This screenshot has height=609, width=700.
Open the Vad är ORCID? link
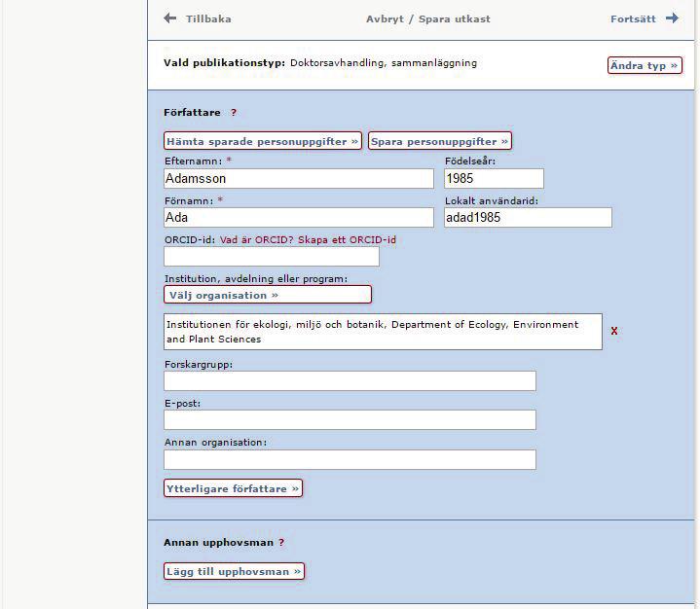(257, 240)
